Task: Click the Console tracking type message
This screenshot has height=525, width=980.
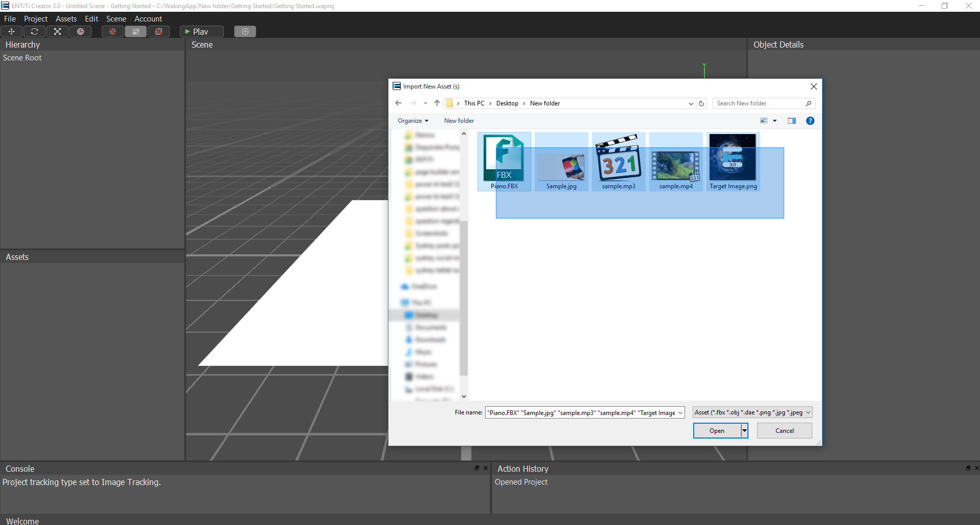Action: coord(82,482)
